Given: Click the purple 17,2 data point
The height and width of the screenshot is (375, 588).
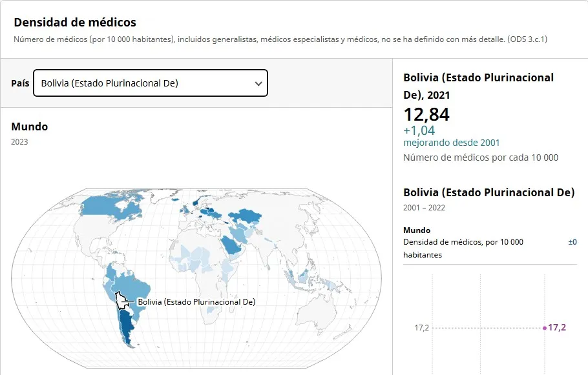Looking at the screenshot, I should point(545,328).
